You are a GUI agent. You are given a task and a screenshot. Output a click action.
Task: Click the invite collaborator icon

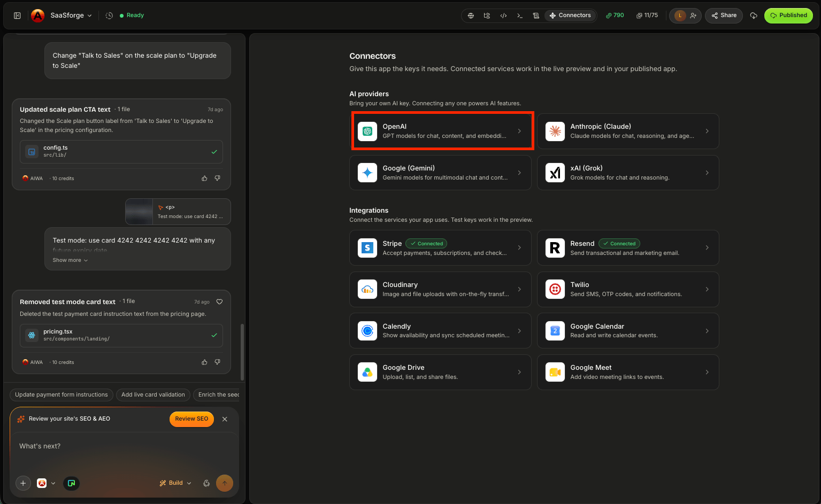693,15
